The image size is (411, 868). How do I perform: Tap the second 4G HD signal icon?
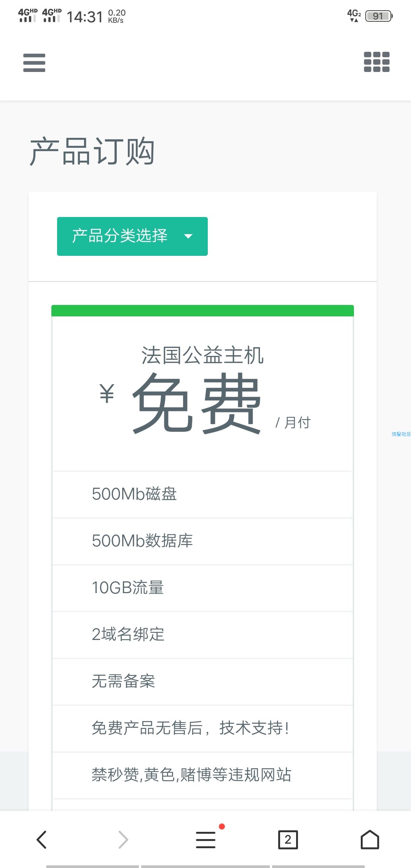coord(52,15)
